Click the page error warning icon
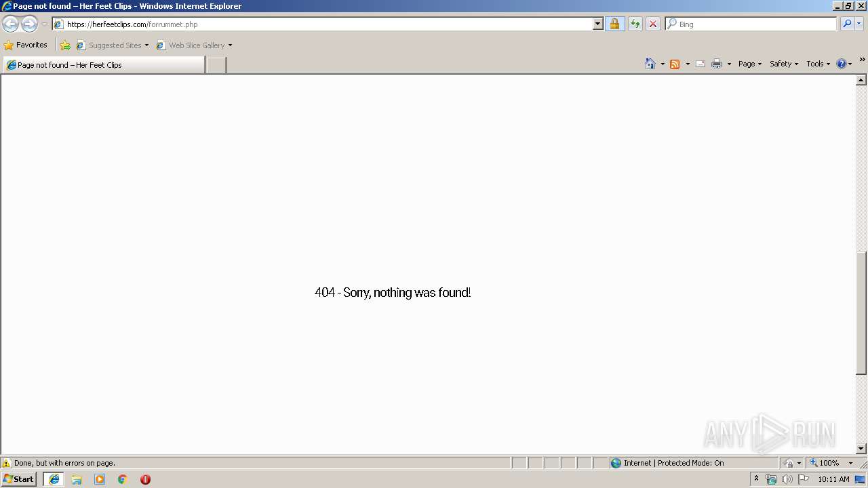Viewport: 868px width, 488px height. (7, 464)
